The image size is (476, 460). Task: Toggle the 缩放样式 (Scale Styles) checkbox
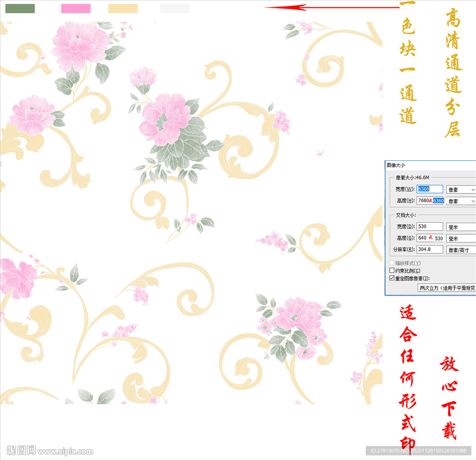point(391,263)
